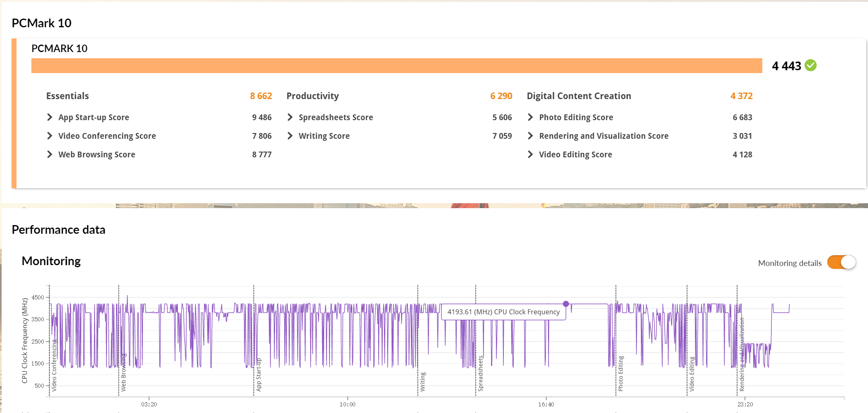Click the purple data point on the chart
Screen dimensions: 868x413
(x=566, y=304)
